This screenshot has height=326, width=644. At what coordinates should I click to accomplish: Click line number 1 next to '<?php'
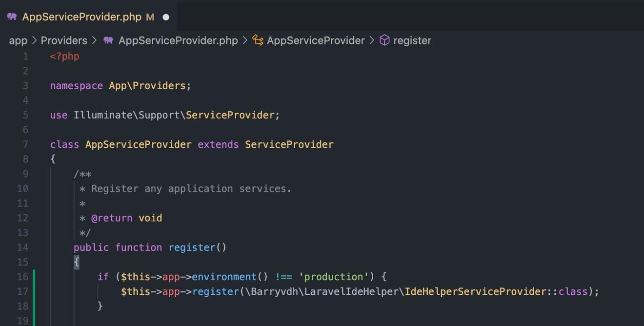point(25,56)
